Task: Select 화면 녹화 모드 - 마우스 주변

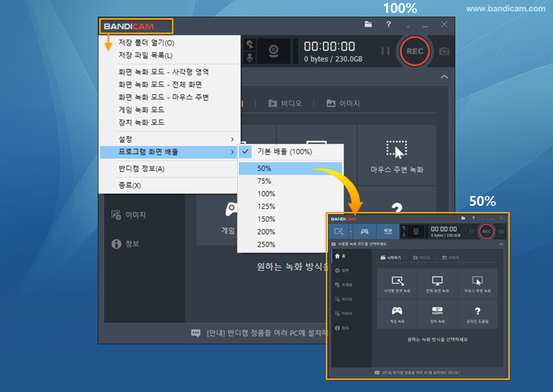Action: coord(169,97)
